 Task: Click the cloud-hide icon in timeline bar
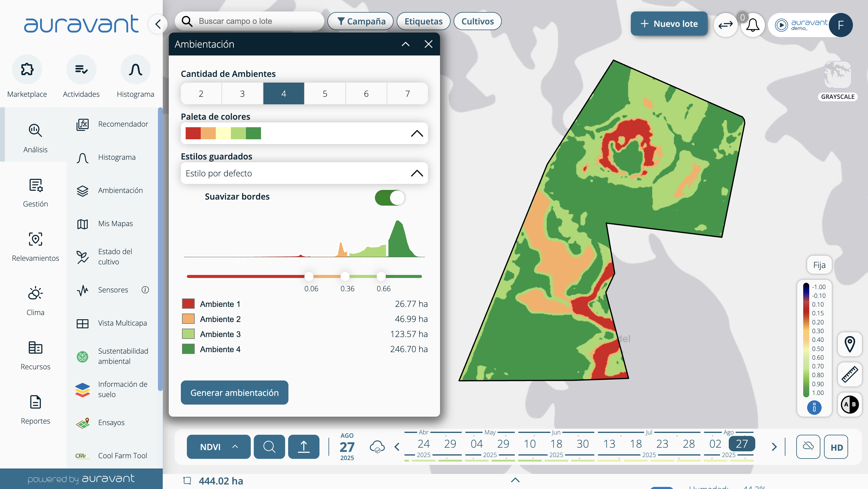coord(808,446)
